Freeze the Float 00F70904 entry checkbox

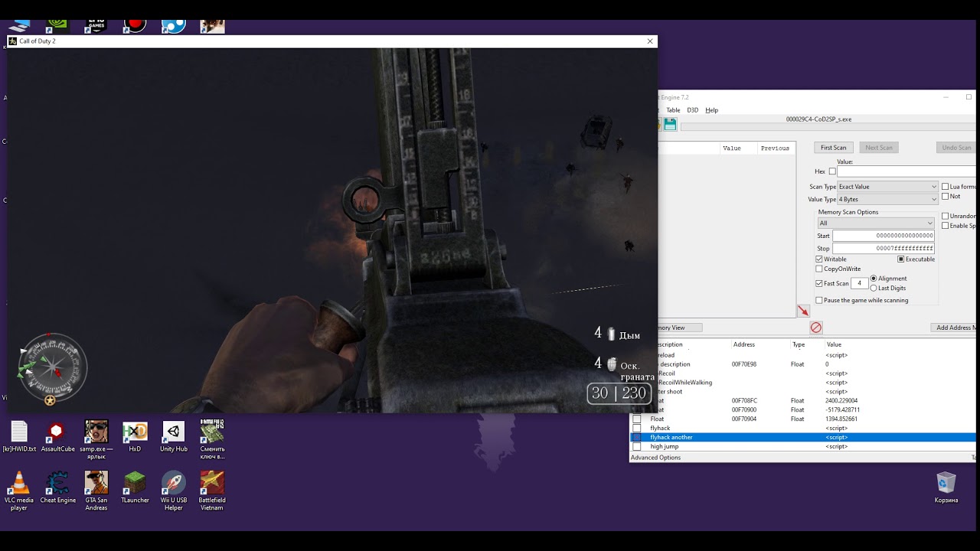(637, 419)
